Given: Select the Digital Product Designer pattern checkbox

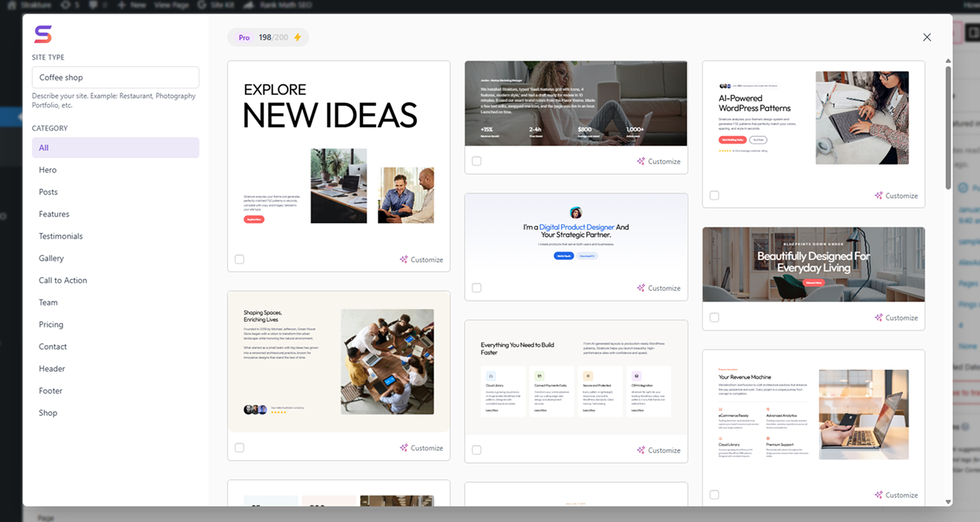Looking at the screenshot, I should click(476, 288).
